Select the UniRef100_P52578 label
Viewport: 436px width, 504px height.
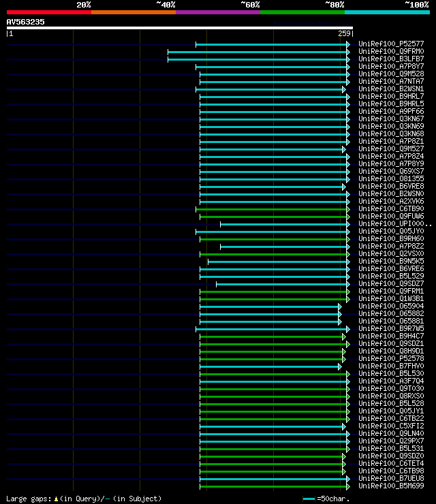click(391, 359)
